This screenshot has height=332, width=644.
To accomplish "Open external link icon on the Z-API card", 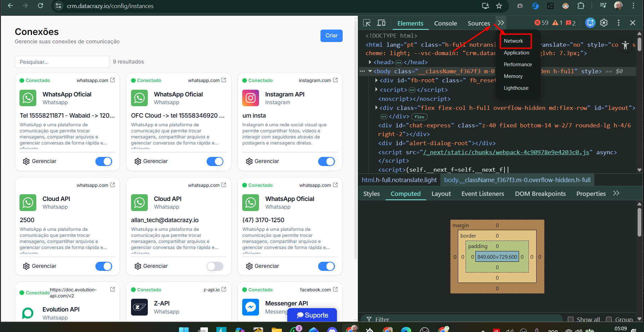I will [224, 289].
